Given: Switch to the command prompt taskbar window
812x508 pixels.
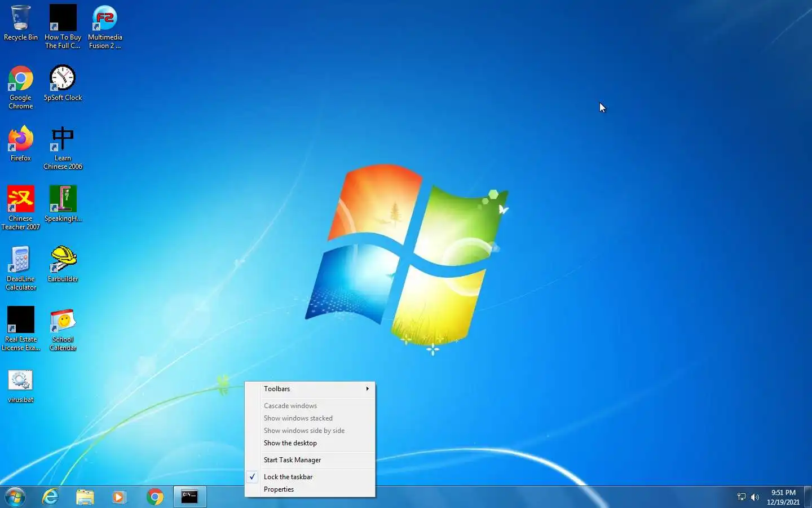Looking at the screenshot, I should pos(189,497).
